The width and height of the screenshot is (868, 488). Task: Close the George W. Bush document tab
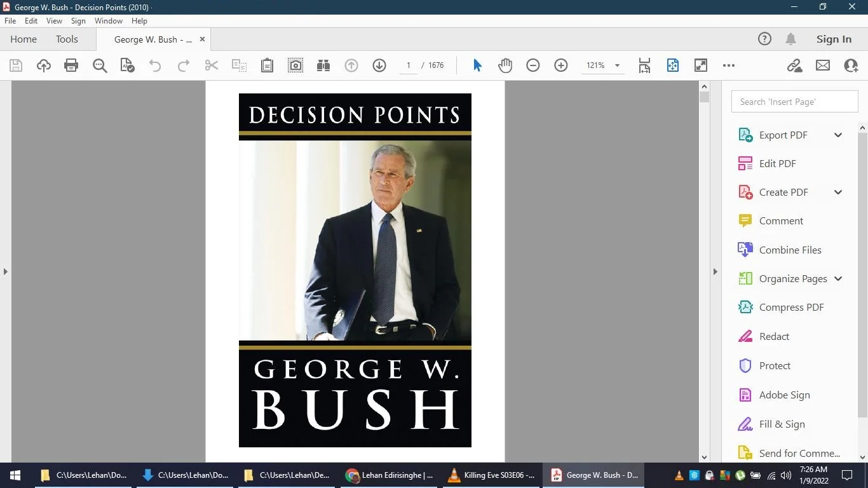(203, 39)
